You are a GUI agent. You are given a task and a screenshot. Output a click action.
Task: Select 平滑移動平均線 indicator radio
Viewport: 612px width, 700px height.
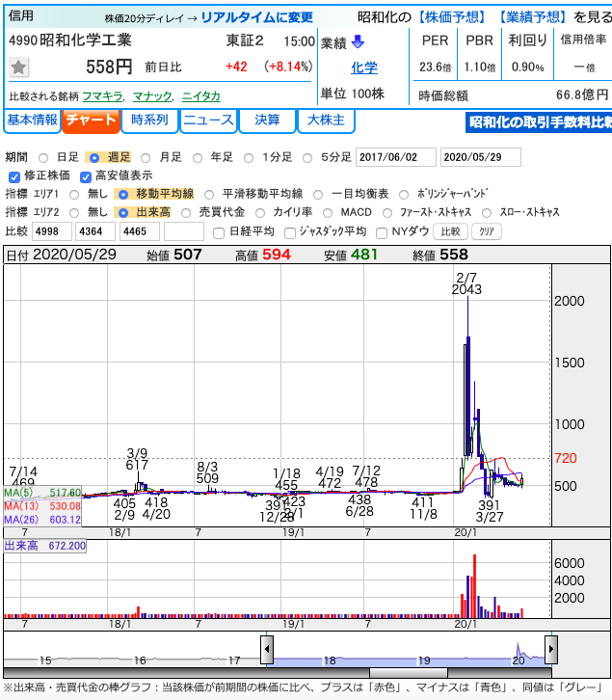(x=209, y=195)
